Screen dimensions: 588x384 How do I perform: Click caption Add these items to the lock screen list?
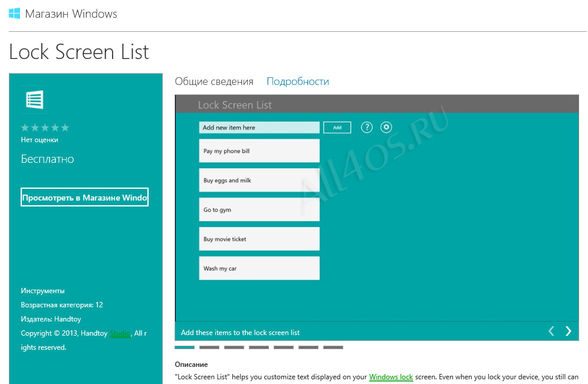[241, 333]
